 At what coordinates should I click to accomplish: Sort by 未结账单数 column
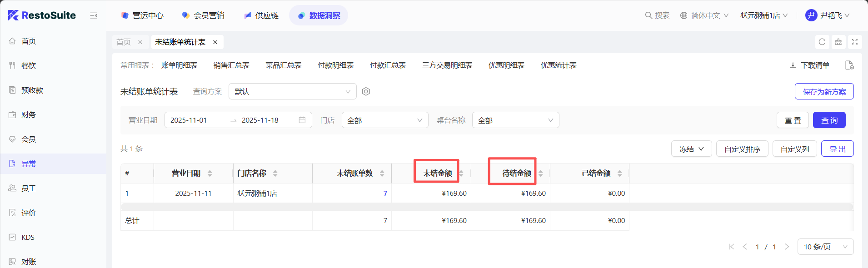[x=382, y=174]
